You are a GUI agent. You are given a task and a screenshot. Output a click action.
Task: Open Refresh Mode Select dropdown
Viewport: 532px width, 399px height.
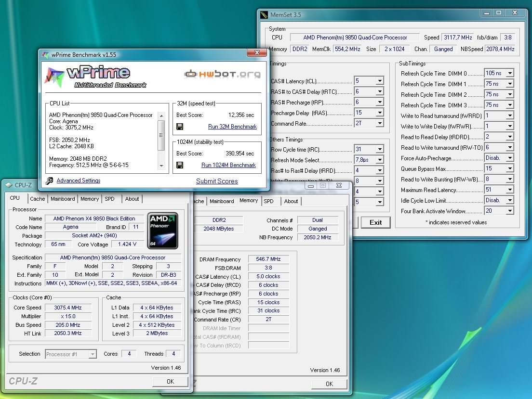pos(380,159)
